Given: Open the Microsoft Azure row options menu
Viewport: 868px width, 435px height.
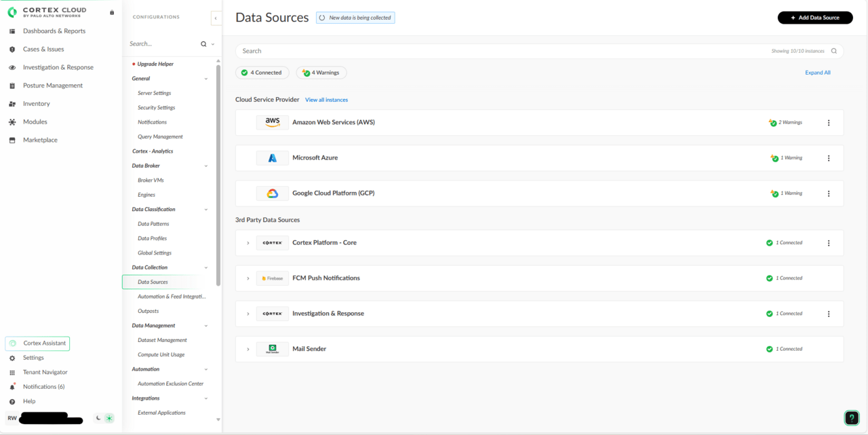Looking at the screenshot, I should pos(829,158).
